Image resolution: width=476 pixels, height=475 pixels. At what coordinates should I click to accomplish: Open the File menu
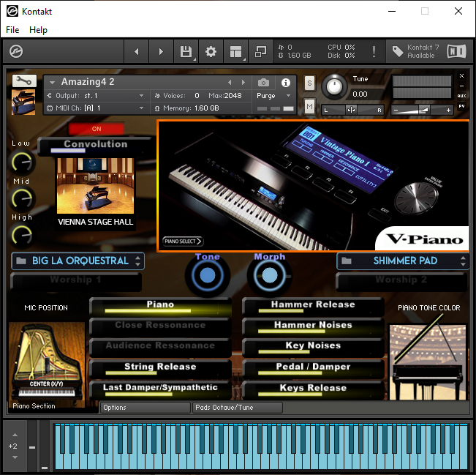click(12, 30)
